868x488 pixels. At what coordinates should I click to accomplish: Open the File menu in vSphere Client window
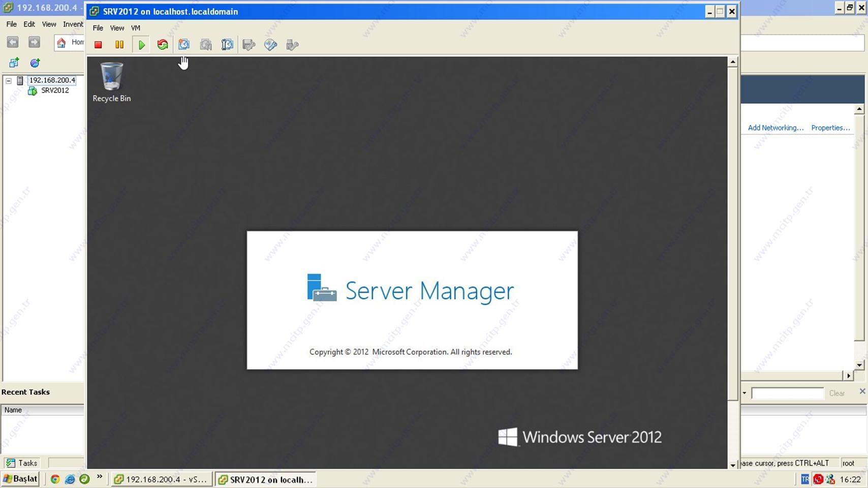click(11, 24)
